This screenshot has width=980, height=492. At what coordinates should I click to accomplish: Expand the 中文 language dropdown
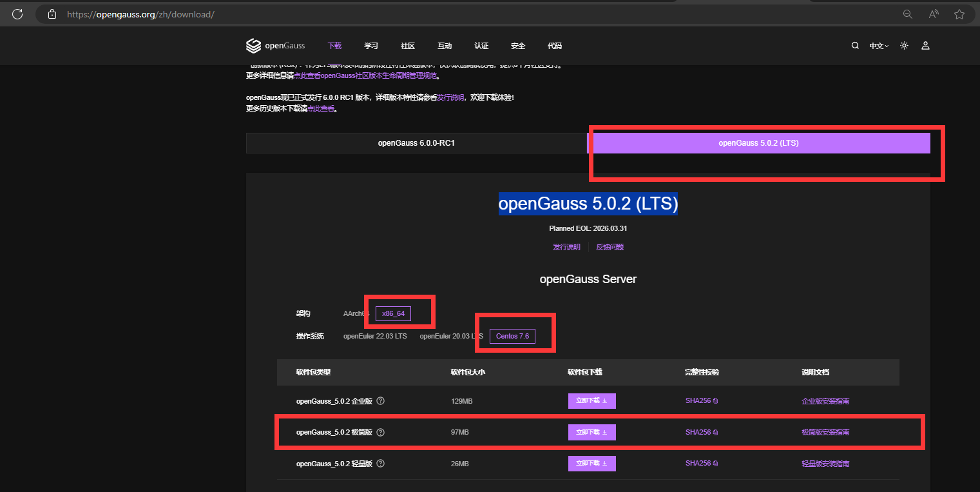[x=879, y=46]
